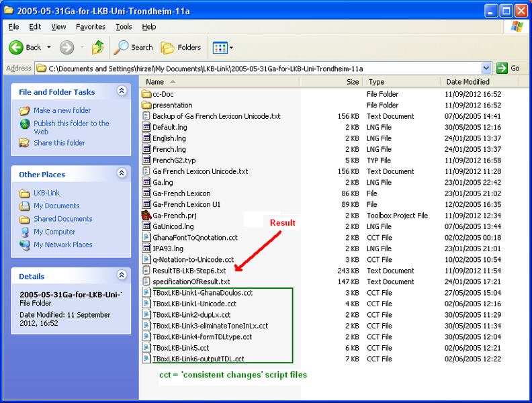The width and height of the screenshot is (532, 403).
Task: Click the Forward arrow icon
Action: [x=67, y=48]
